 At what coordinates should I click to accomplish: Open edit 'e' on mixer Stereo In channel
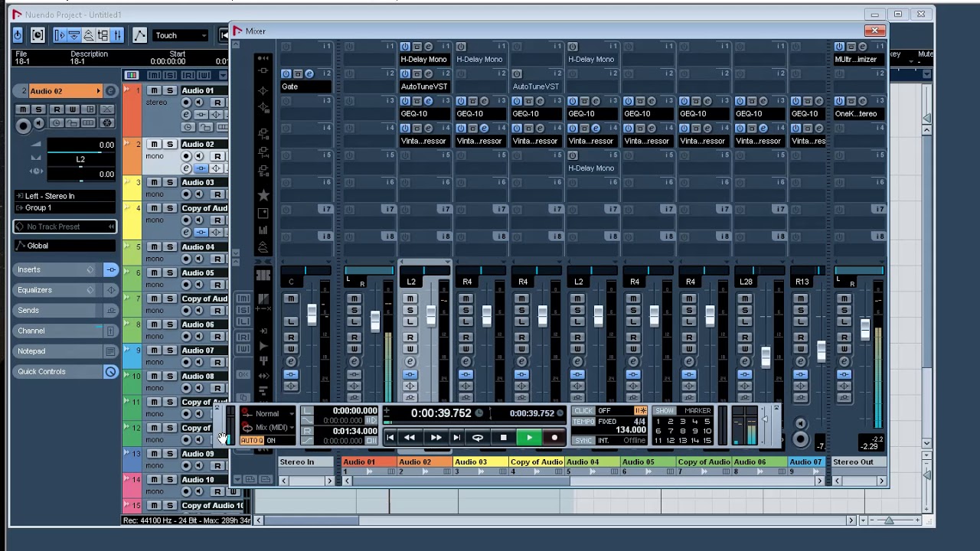[x=291, y=362]
